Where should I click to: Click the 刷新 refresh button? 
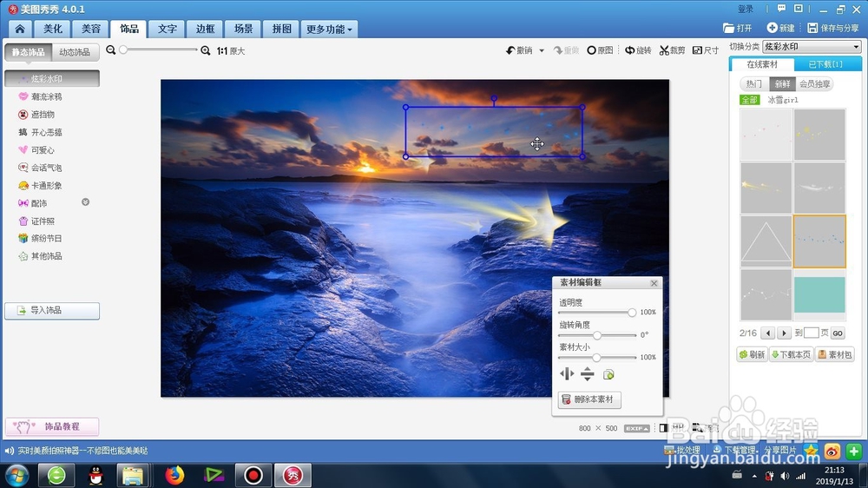[752, 354]
